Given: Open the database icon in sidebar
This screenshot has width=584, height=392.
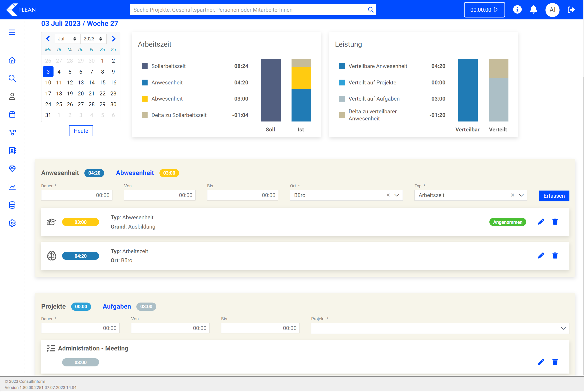Looking at the screenshot, I should click(x=12, y=205).
